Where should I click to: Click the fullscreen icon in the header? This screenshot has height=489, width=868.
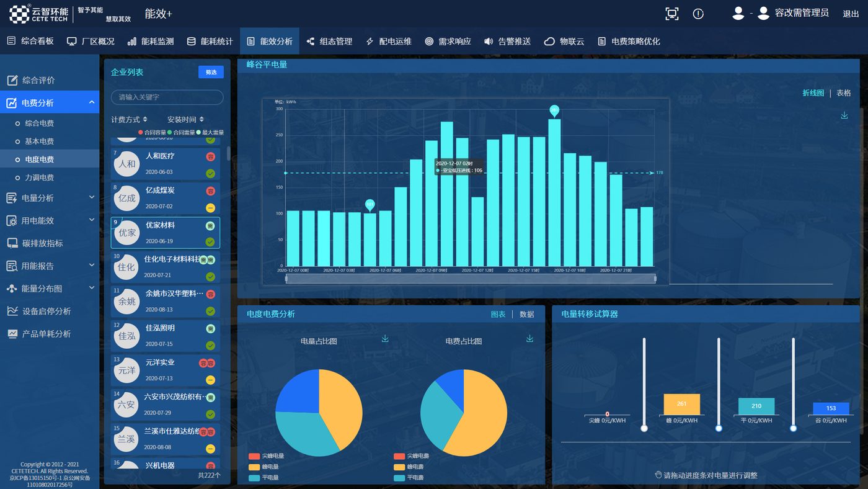point(671,14)
